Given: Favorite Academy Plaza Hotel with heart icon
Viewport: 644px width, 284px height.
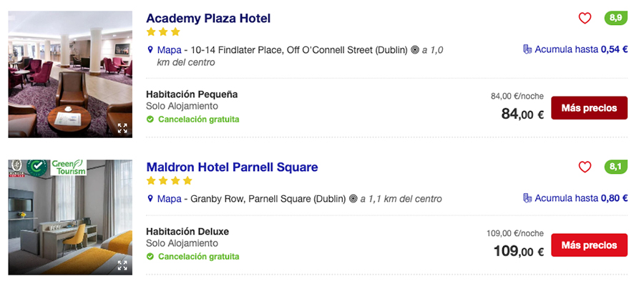Looking at the screenshot, I should [x=585, y=18].
